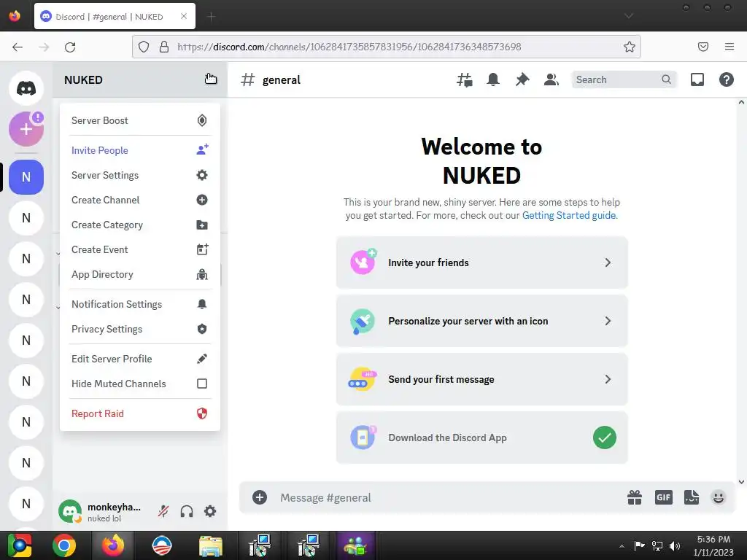The image size is (747, 560).
Task: Click the search magnifier icon
Action: coord(666,79)
